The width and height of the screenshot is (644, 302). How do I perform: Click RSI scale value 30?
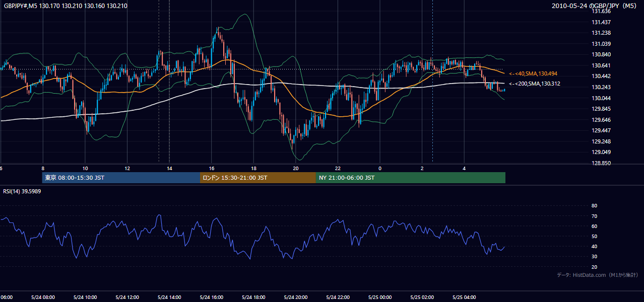click(x=594, y=257)
